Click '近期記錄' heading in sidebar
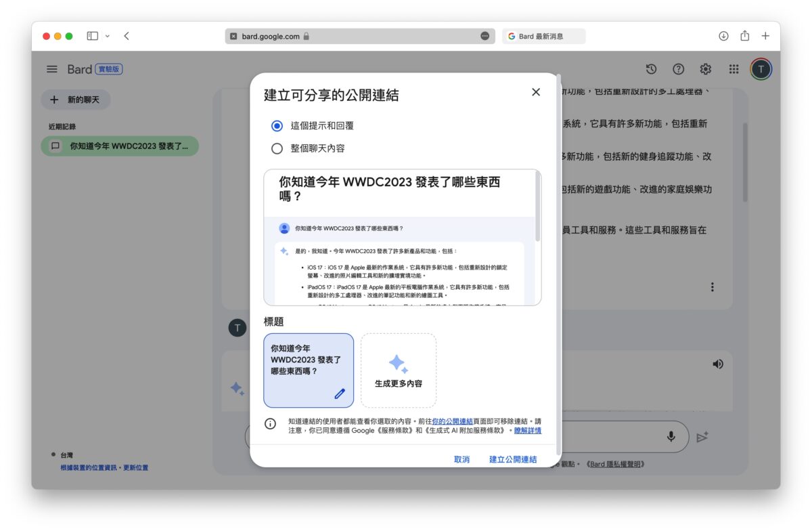Screen dimensions: 812x531 coord(62,127)
